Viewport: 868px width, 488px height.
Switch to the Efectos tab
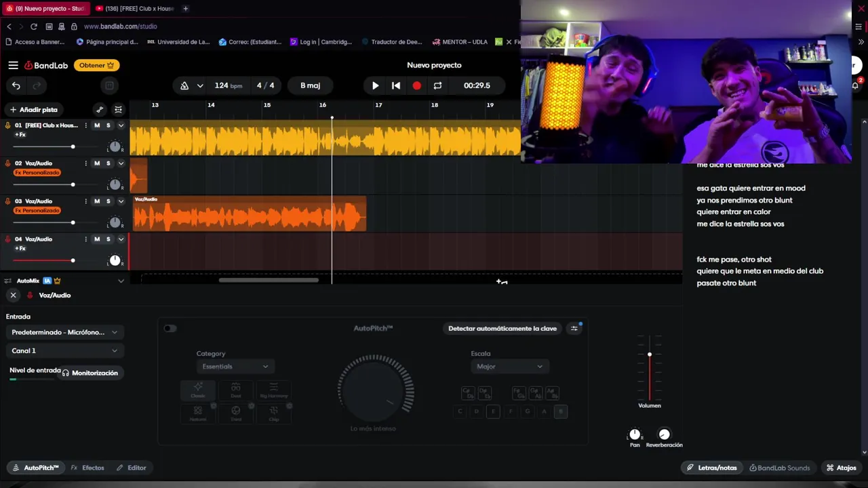pyautogui.click(x=87, y=468)
